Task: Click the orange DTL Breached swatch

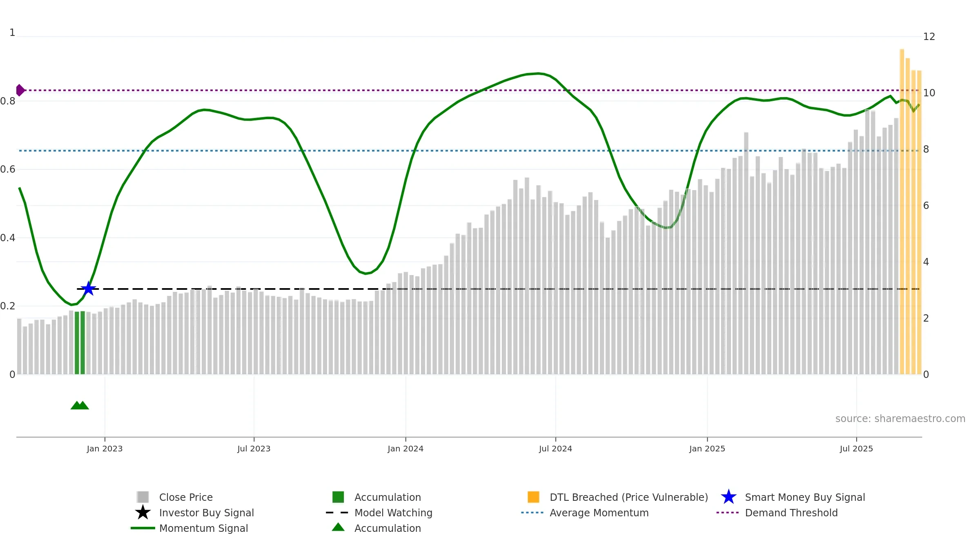Action: pos(533,497)
